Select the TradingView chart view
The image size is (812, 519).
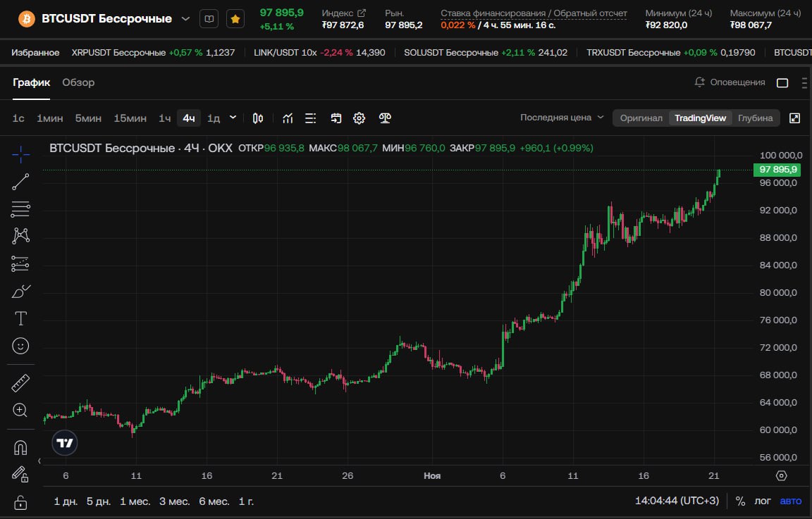[x=700, y=118]
